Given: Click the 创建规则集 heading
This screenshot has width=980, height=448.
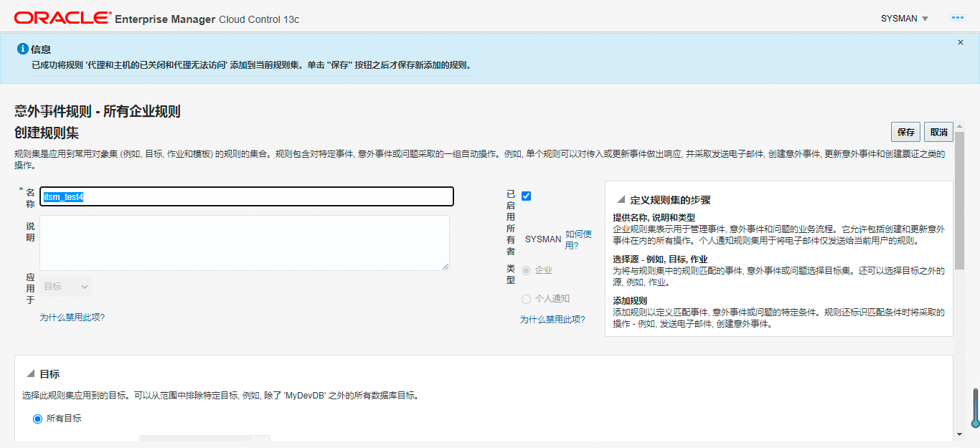Looking at the screenshot, I should (x=47, y=133).
